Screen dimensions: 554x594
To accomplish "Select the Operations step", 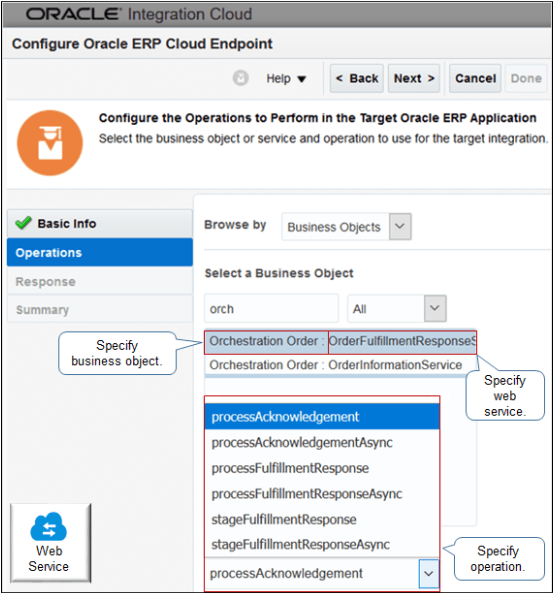I will (100, 252).
